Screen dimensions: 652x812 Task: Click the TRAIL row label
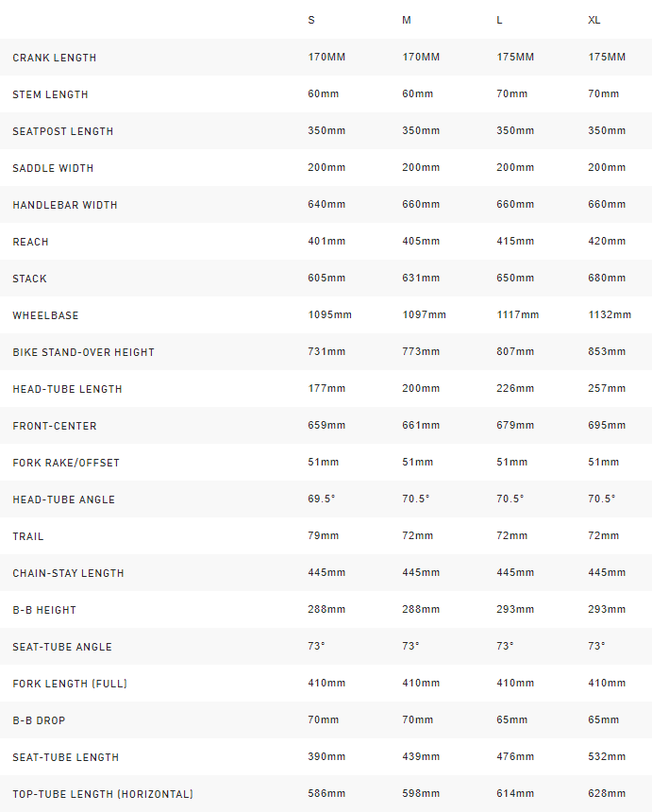28,536
